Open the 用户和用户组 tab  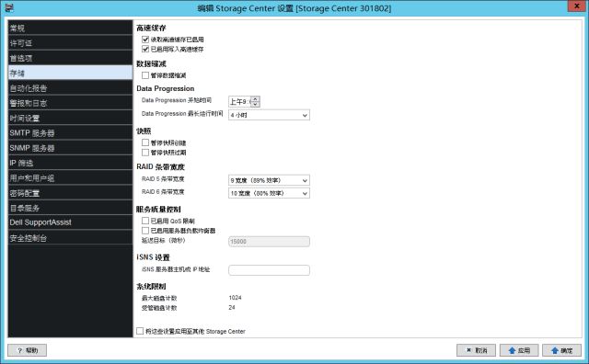coord(70,178)
